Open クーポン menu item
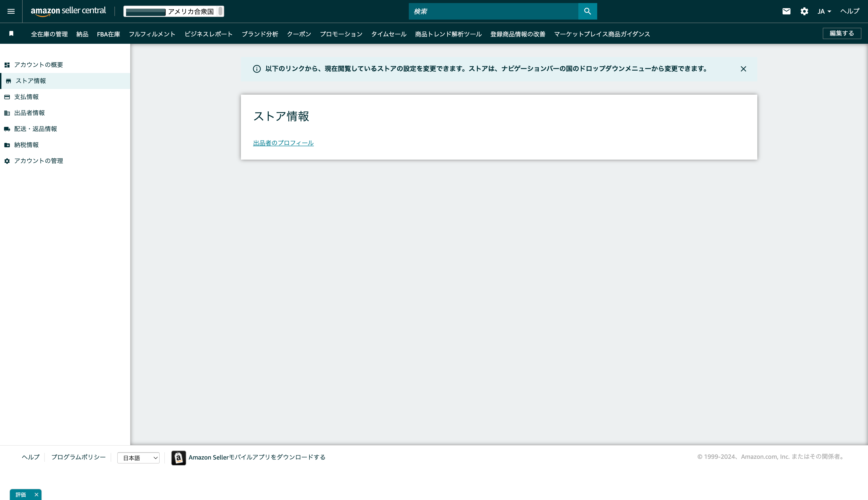The width and height of the screenshot is (868, 500). point(299,34)
